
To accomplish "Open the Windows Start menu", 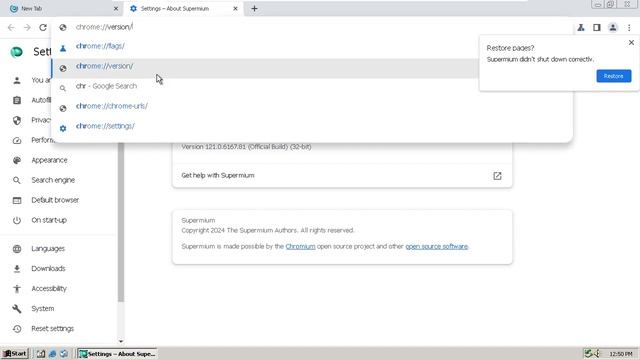I will (15, 353).
